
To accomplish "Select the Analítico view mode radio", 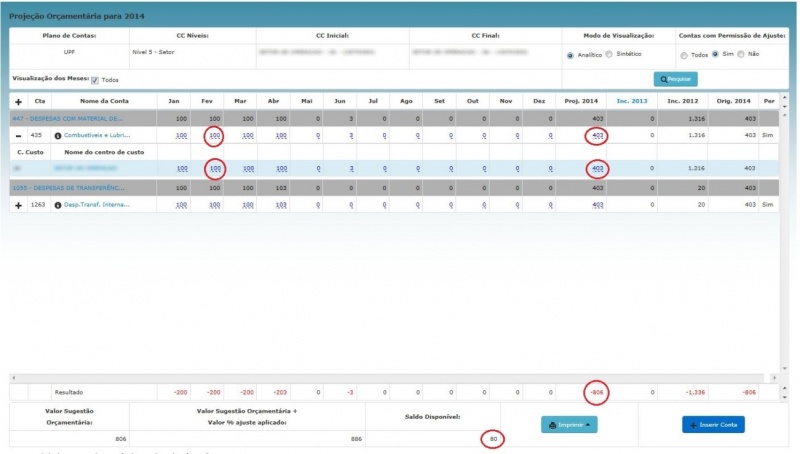I will click(570, 55).
